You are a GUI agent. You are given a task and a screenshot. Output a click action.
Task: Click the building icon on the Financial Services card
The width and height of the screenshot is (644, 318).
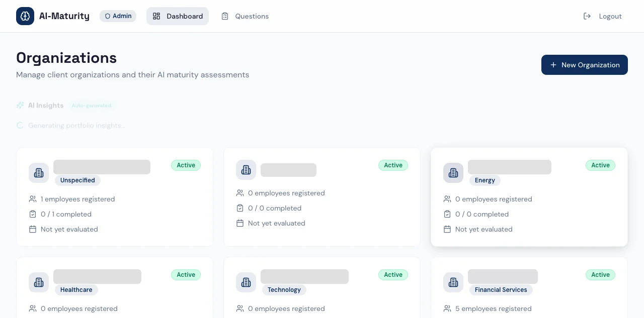click(x=453, y=282)
